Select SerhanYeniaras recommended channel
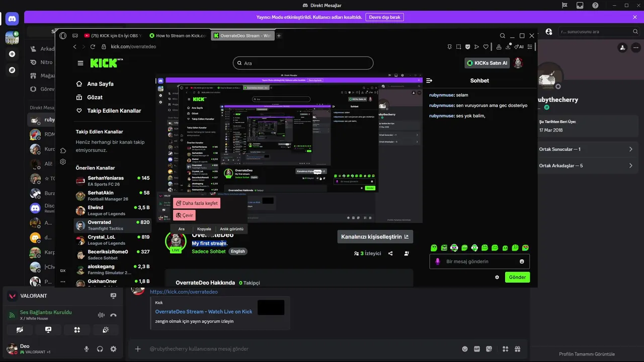 pyautogui.click(x=112, y=181)
